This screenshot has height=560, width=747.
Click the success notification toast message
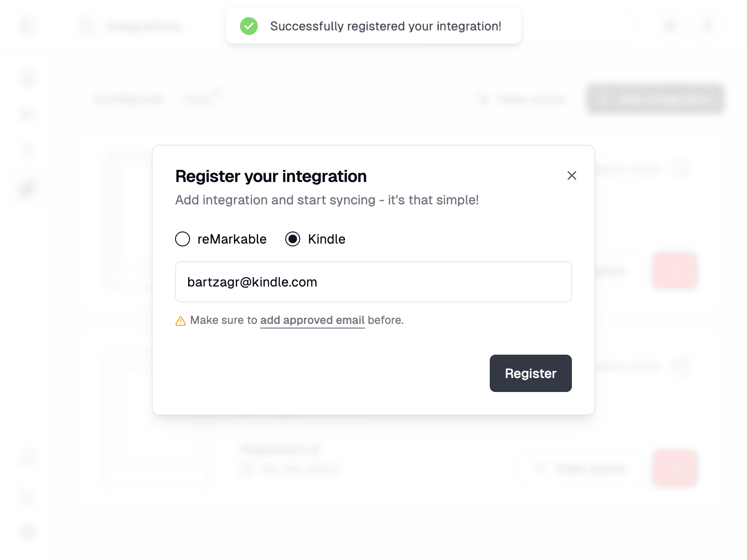click(385, 26)
